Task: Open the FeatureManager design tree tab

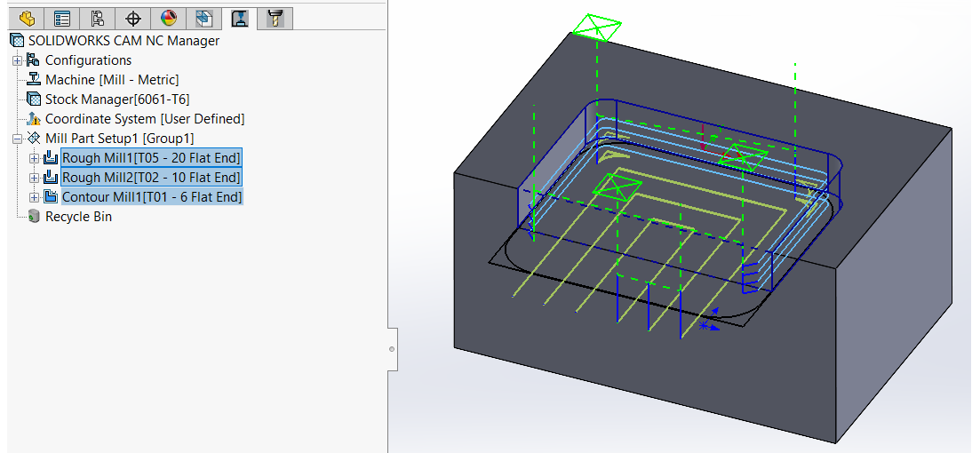Action: [x=26, y=18]
